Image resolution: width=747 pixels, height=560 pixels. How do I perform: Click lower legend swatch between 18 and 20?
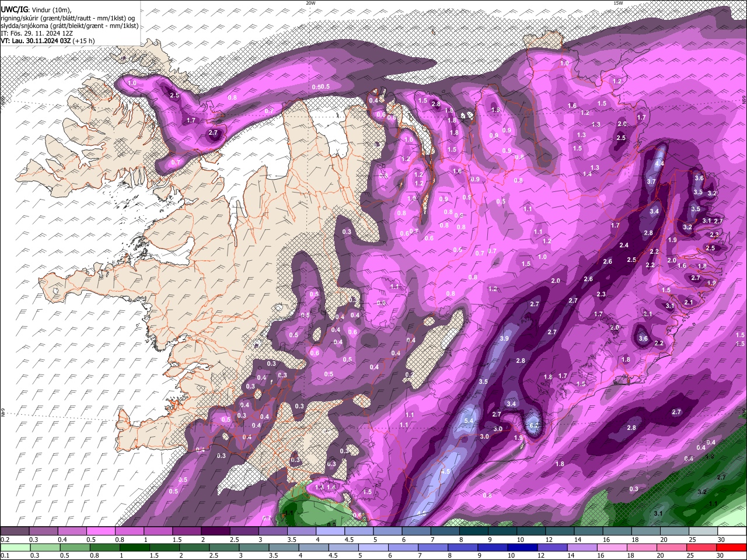(643, 548)
